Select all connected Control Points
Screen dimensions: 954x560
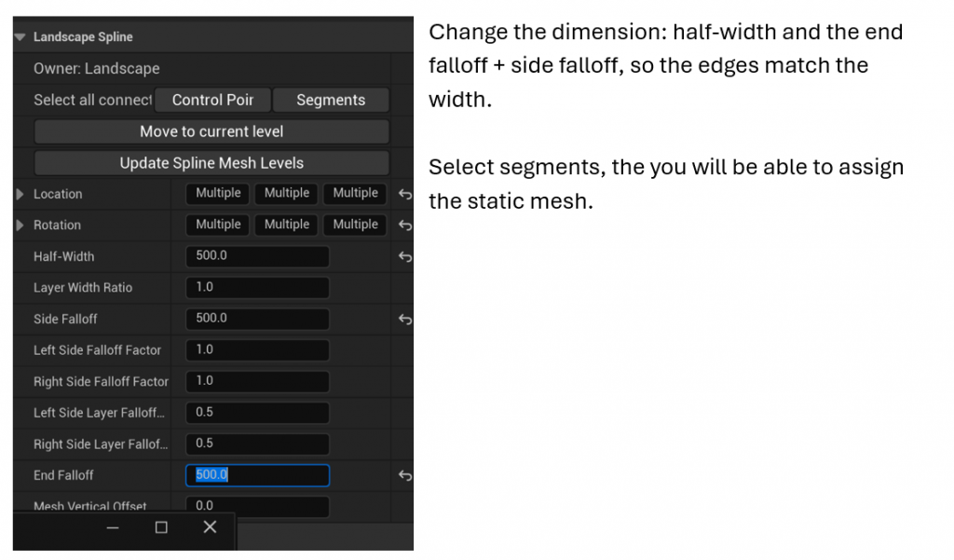tap(212, 100)
